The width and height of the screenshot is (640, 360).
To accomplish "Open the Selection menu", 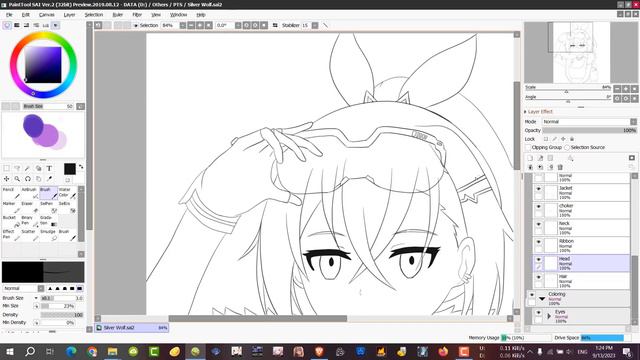I will click(x=93, y=15).
